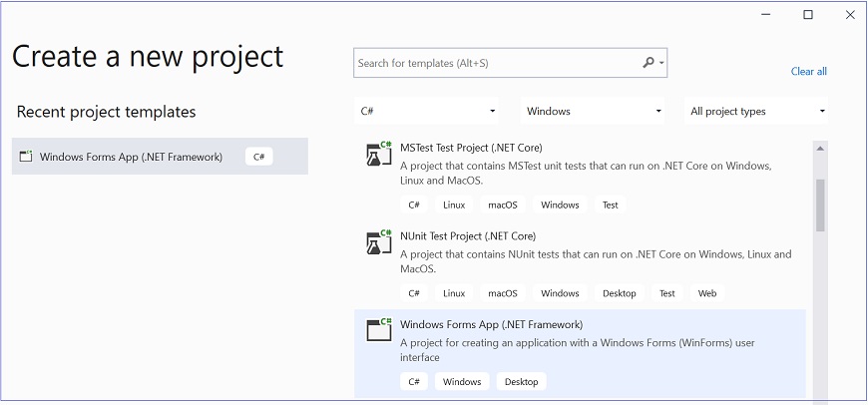Expand the All project types dropdown
Screen dimensions: 868x405
[757, 112]
